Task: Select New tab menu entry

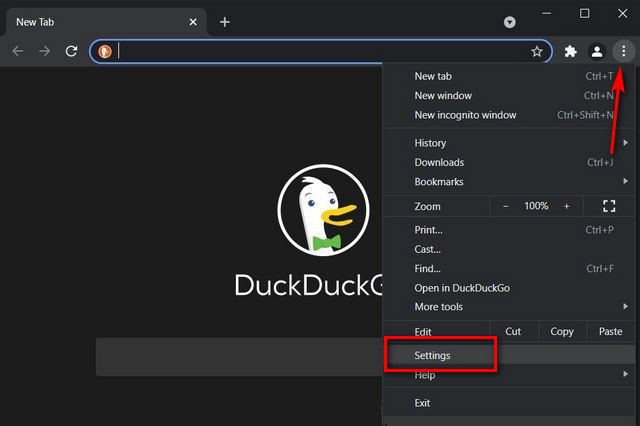Action: (x=509, y=76)
